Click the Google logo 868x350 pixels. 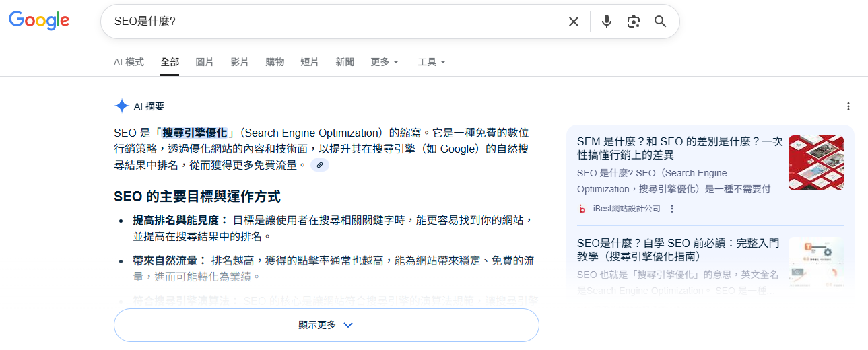click(x=39, y=21)
